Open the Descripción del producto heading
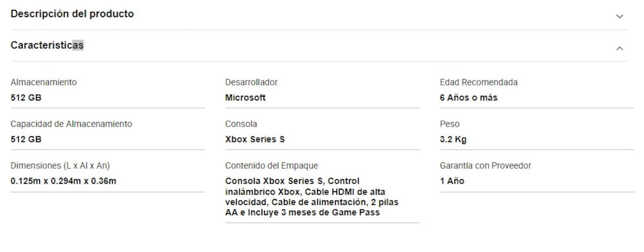The height and width of the screenshot is (252, 644). pyautogui.click(x=72, y=14)
